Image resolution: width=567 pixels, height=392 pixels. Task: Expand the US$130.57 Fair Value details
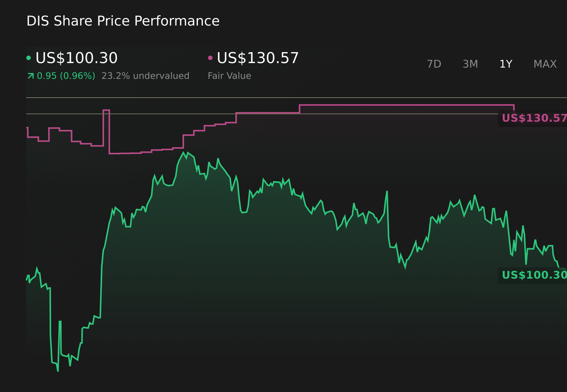(x=258, y=58)
